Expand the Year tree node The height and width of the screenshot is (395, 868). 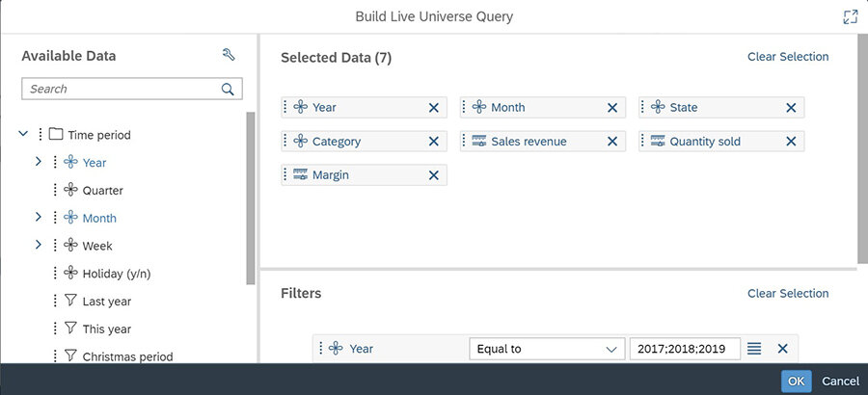39,162
